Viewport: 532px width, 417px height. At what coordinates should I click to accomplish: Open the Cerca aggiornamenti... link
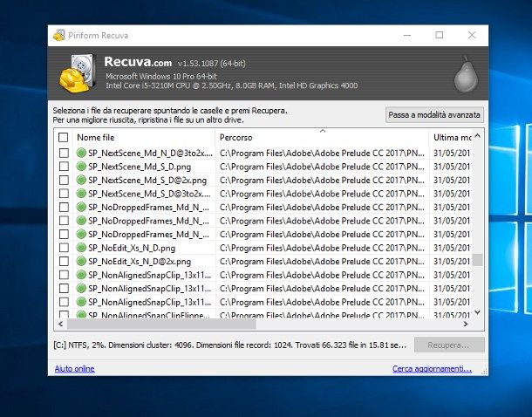pos(432,368)
